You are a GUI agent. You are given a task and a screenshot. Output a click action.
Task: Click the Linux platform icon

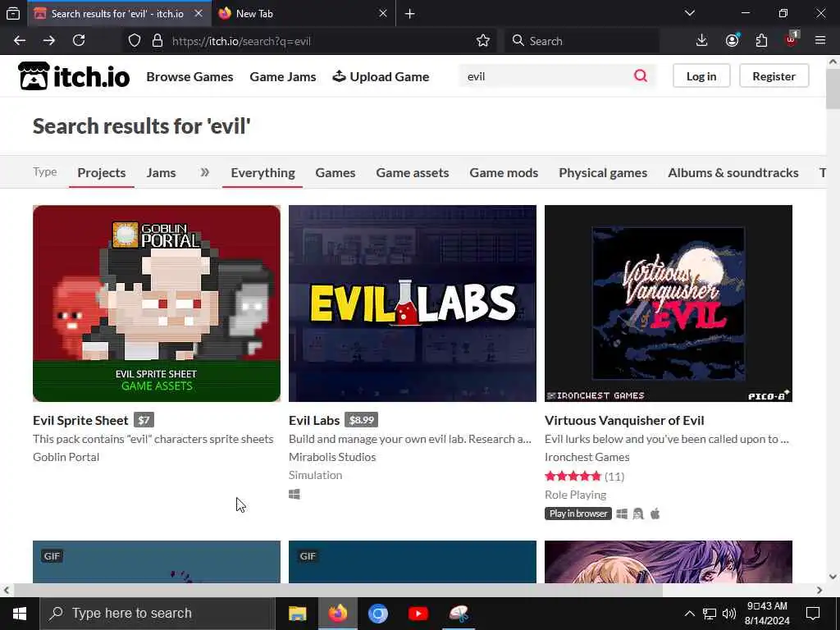pyautogui.click(x=638, y=514)
